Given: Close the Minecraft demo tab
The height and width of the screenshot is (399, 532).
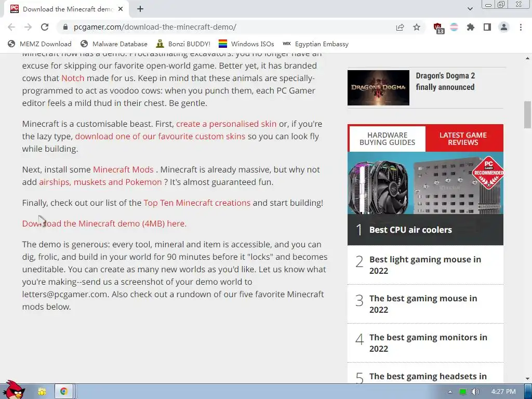Looking at the screenshot, I should (x=121, y=9).
